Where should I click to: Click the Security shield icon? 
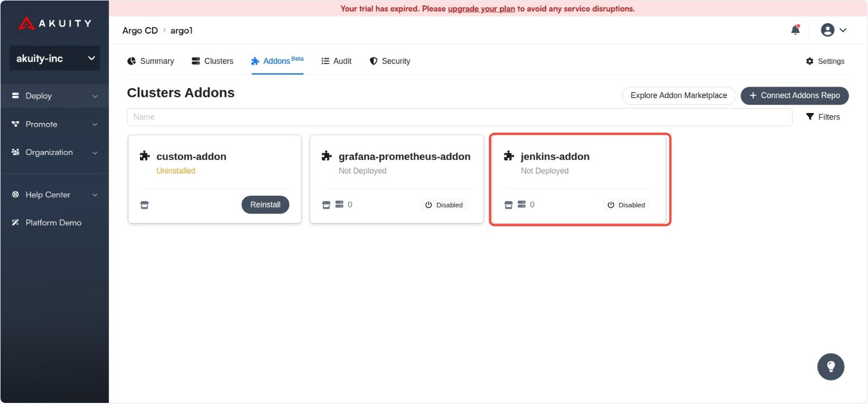(x=373, y=61)
